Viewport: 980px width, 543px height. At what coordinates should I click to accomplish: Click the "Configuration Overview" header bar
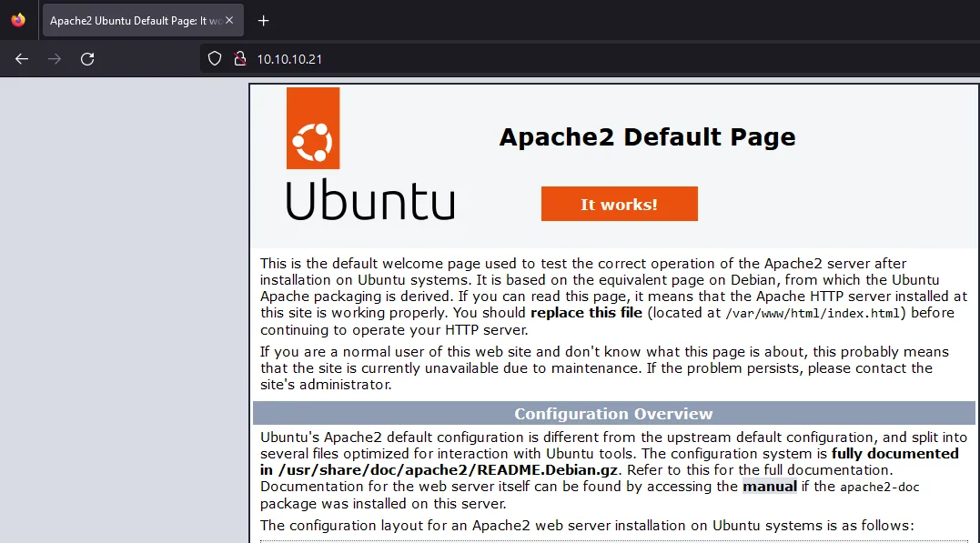click(x=613, y=413)
